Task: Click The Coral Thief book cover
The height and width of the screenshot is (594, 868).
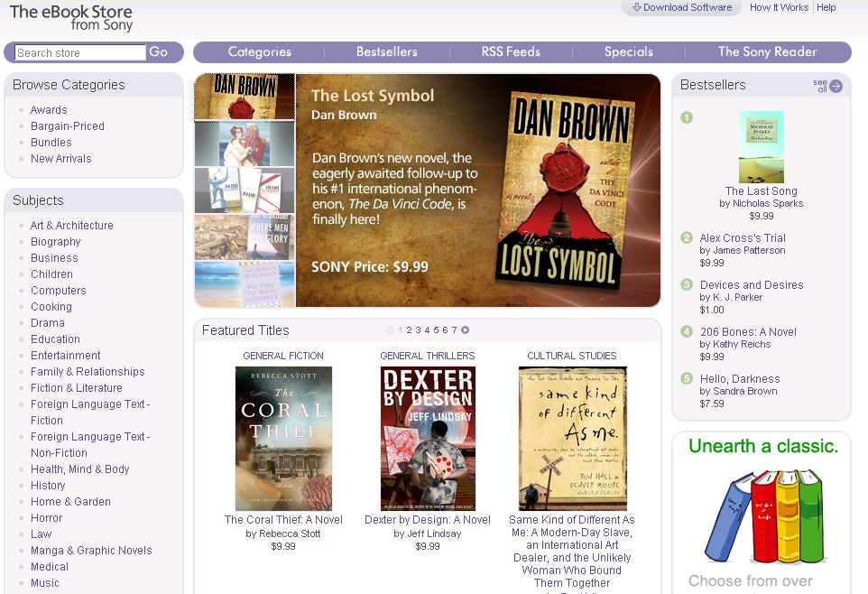Action: (283, 439)
